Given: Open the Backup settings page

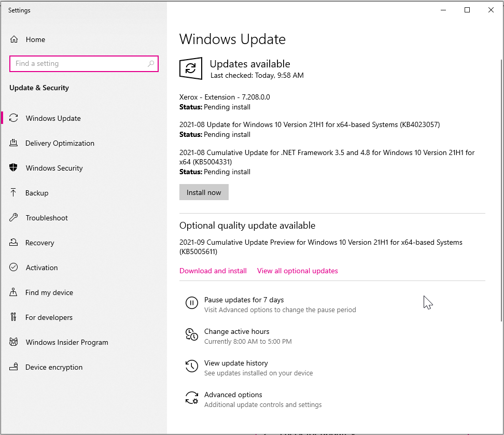Looking at the screenshot, I should click(37, 193).
